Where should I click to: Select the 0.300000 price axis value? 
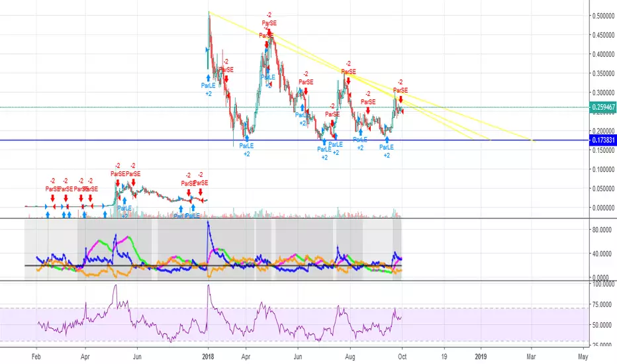603,93
